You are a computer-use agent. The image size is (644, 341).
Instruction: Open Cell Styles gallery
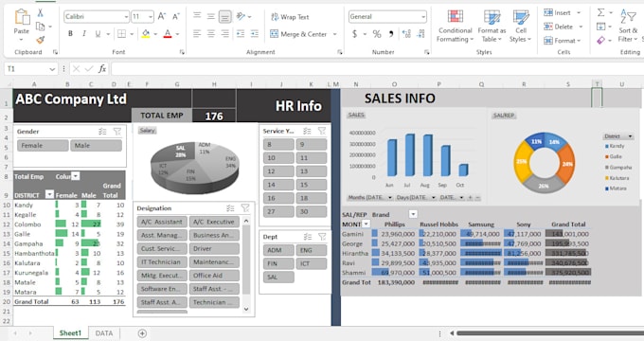click(x=520, y=26)
